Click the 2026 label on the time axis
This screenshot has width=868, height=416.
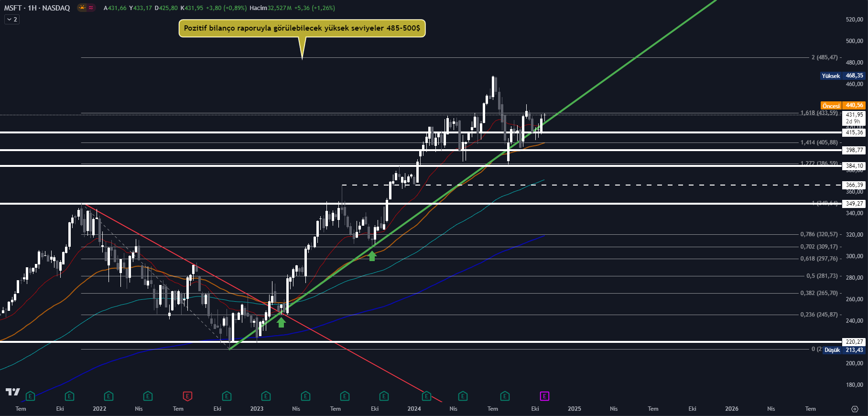pos(732,409)
